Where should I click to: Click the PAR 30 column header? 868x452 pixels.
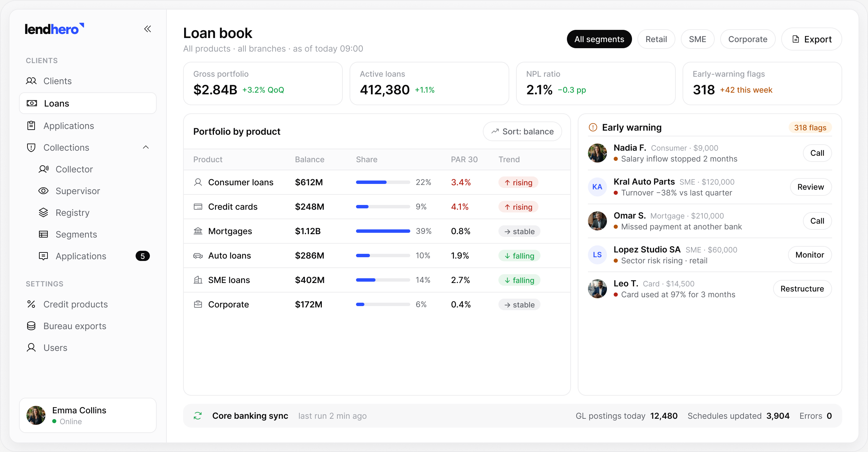pos(464,159)
